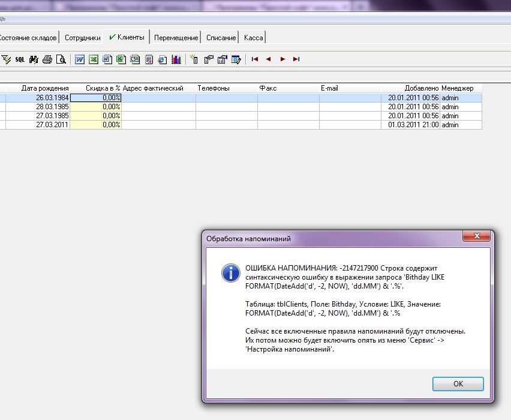Switch to the Сотрудники tab
This screenshot has width=511, height=420.
tap(82, 38)
